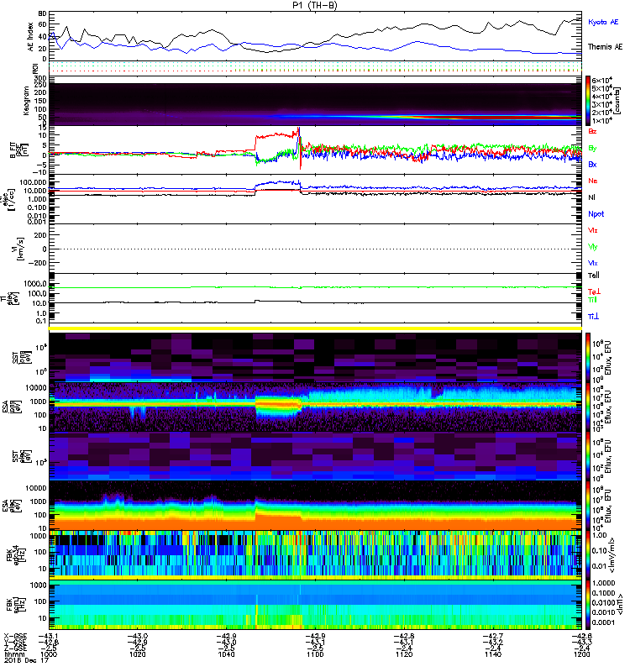This screenshot has height=672, width=630.
Task: Select the red Bz legend label
Action: pyautogui.click(x=592, y=132)
